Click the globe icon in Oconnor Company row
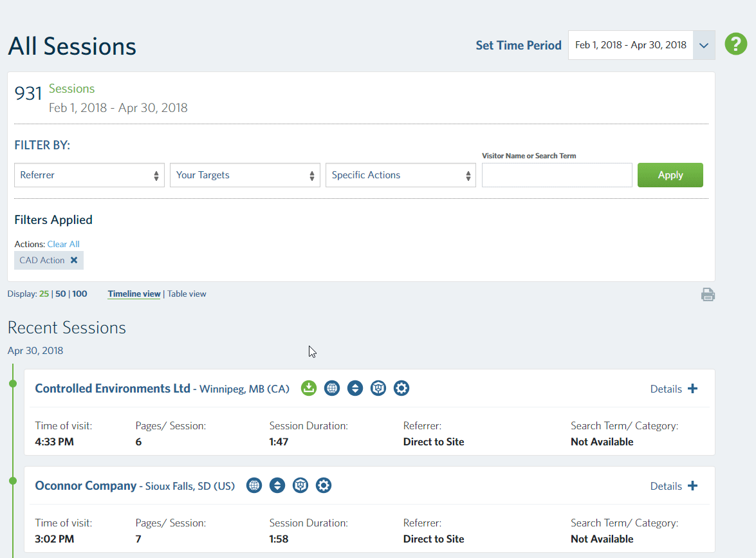Screen dimensions: 756x558 point(254,485)
